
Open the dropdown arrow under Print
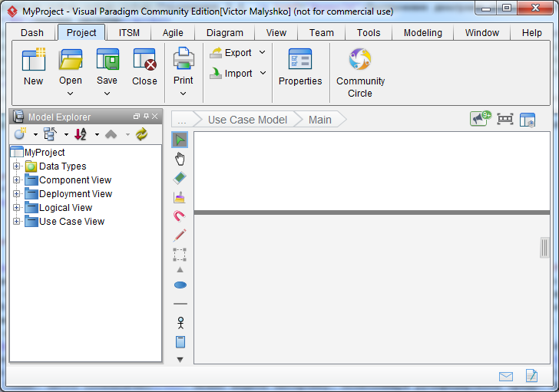pos(183,94)
